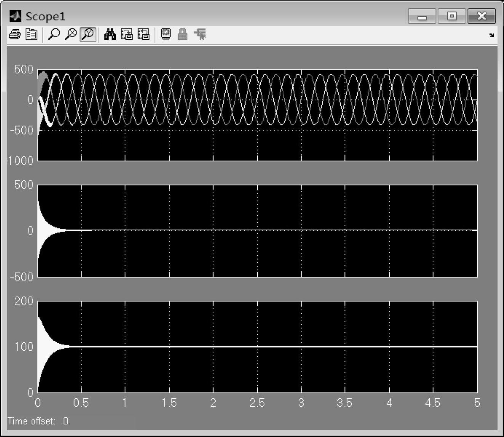The width and height of the screenshot is (504, 437).
Task: Close the Scope1 window
Action: point(482,16)
